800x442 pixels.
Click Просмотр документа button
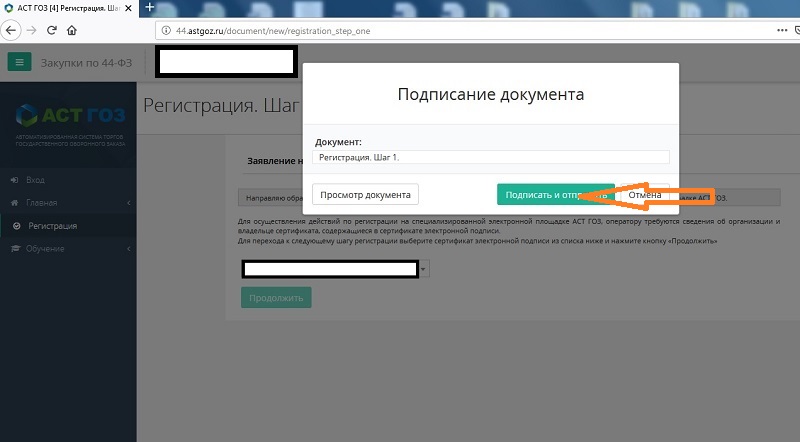click(365, 194)
